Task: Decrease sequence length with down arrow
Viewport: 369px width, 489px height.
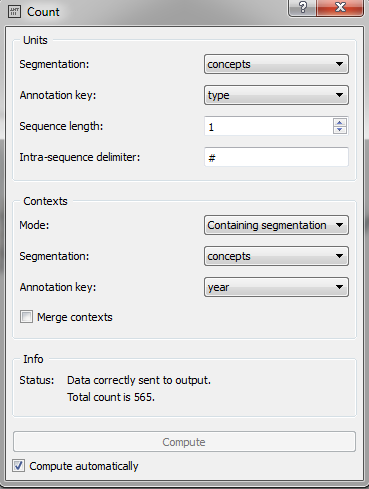Action: tap(340, 130)
